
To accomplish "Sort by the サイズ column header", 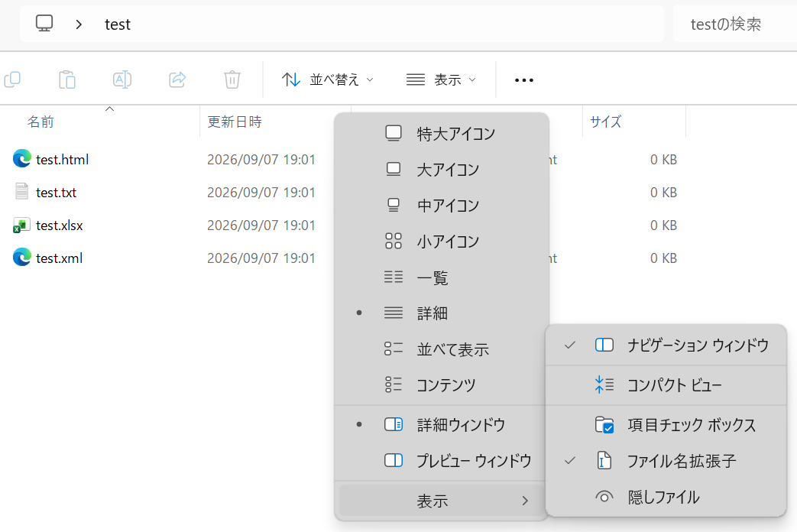I will (x=605, y=122).
